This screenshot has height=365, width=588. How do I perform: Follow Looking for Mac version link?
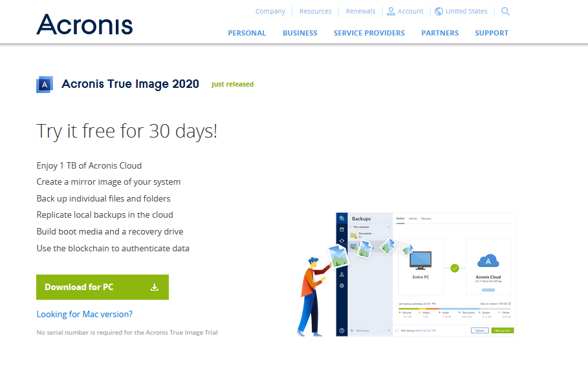point(84,314)
